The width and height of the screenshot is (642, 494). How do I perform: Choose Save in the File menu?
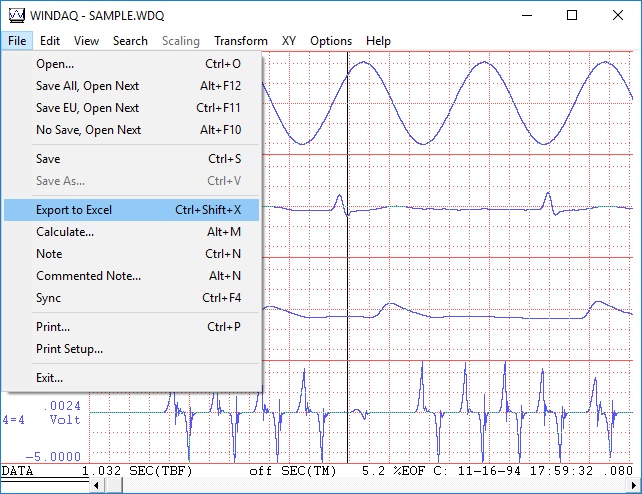coord(131,159)
